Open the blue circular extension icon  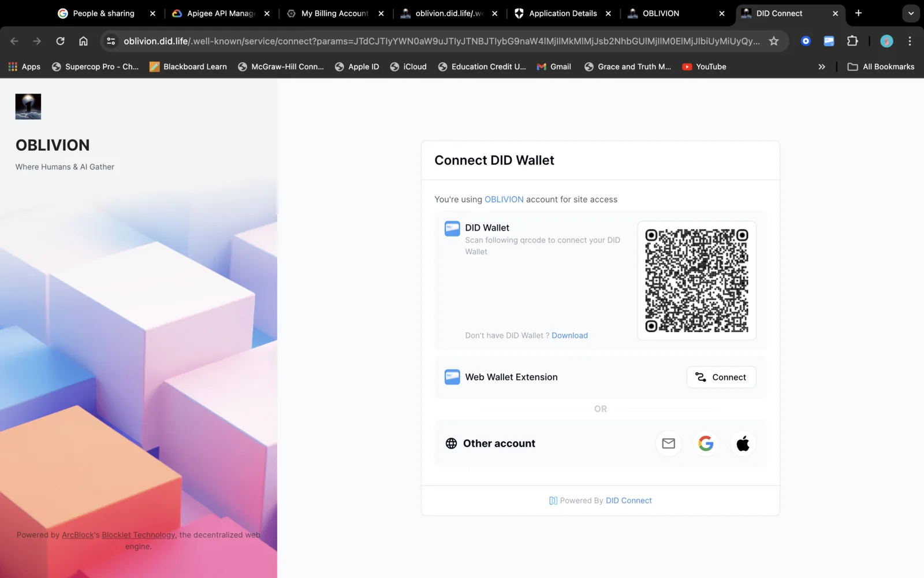[x=806, y=41]
